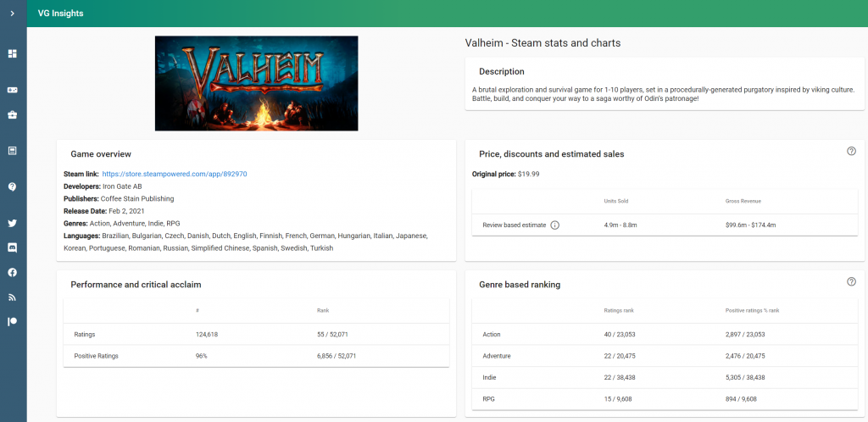Click the Action genre row label
The width and height of the screenshot is (868, 422).
(492, 335)
